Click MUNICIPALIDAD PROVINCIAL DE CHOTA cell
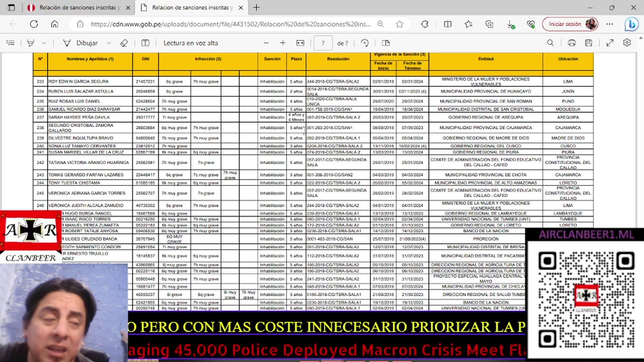The image size is (644, 362). coord(486,174)
